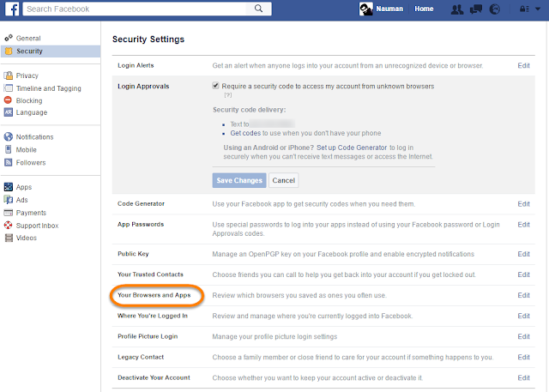Click Save Changes button
The width and height of the screenshot is (549, 392).
click(239, 180)
